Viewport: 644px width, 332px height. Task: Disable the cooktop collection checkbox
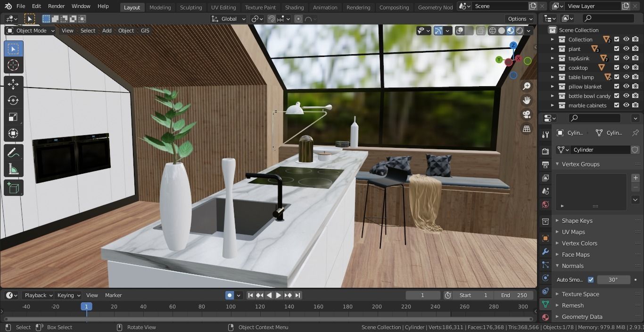click(616, 67)
